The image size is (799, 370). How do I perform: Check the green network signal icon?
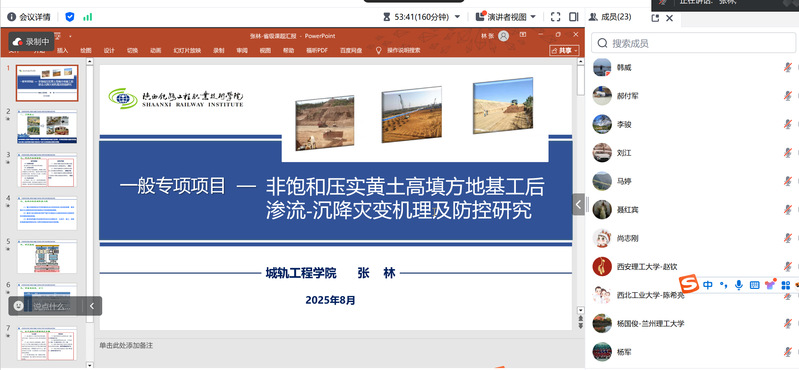pyautogui.click(x=88, y=17)
